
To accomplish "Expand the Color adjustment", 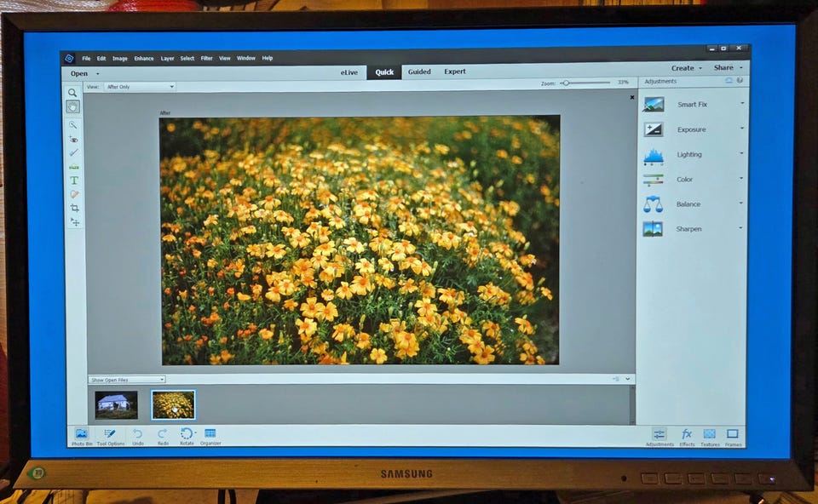I will 741,178.
